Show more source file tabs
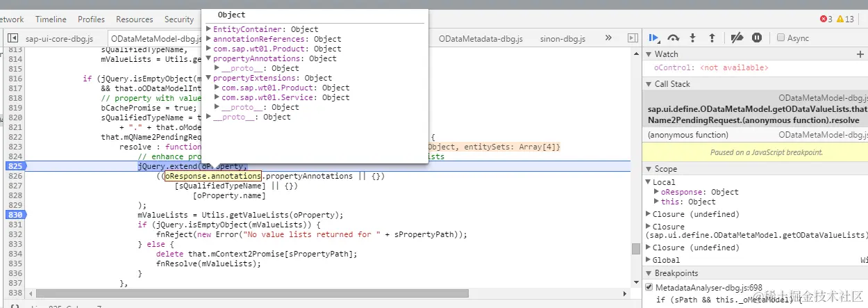The height and width of the screenshot is (308, 868). 609,38
